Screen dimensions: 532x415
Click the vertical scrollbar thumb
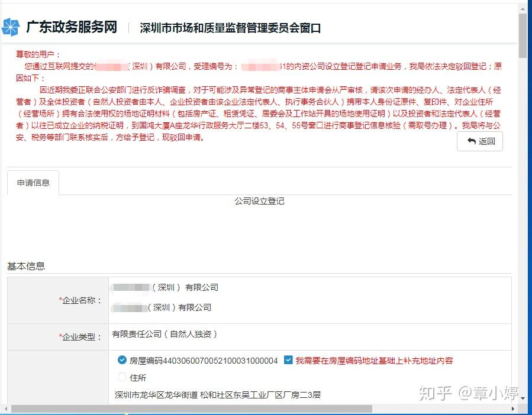coord(523,36)
